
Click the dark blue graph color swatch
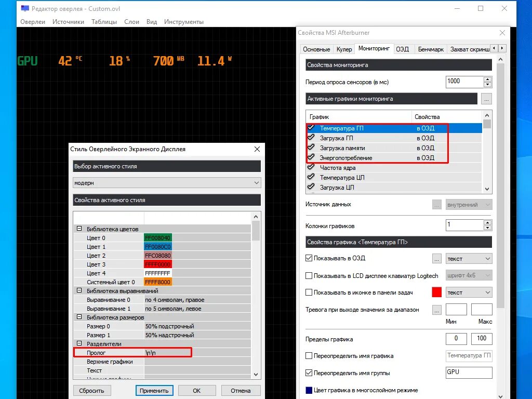pos(309,390)
